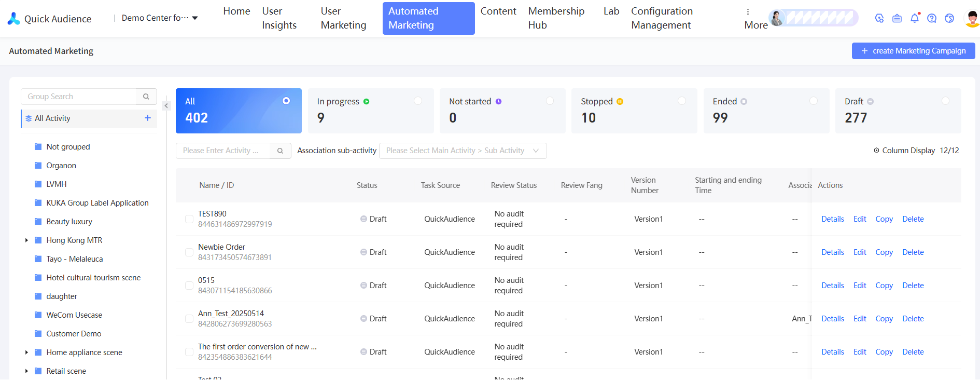Open the Association sub-activity dropdown

pos(463,151)
